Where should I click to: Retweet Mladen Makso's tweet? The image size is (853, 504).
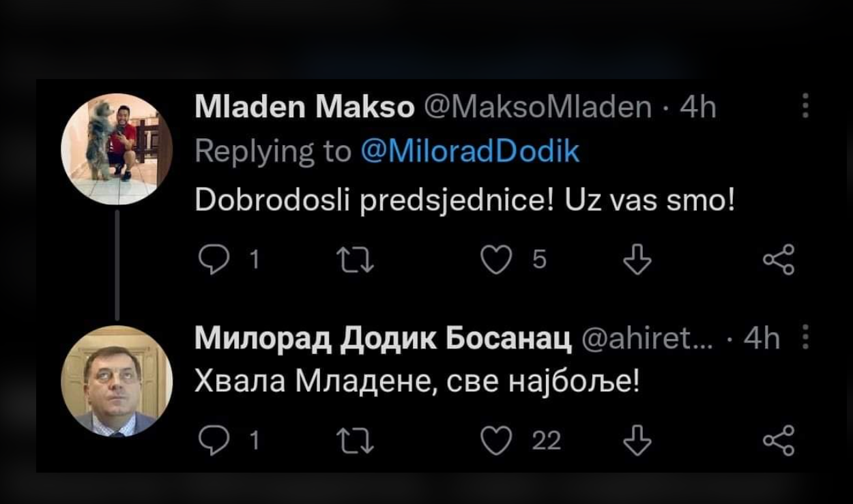(356, 260)
